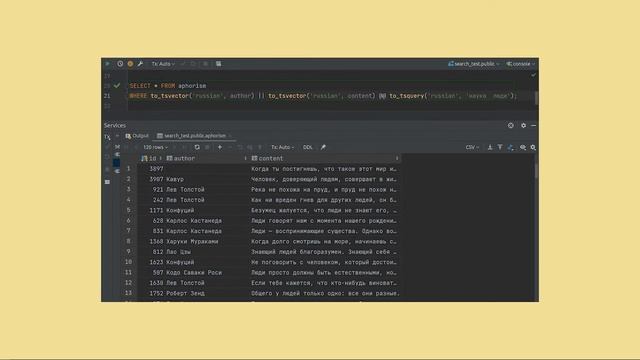The image size is (640, 360).
Task: Hide the Services panel with minus icon
Action: tap(533, 125)
